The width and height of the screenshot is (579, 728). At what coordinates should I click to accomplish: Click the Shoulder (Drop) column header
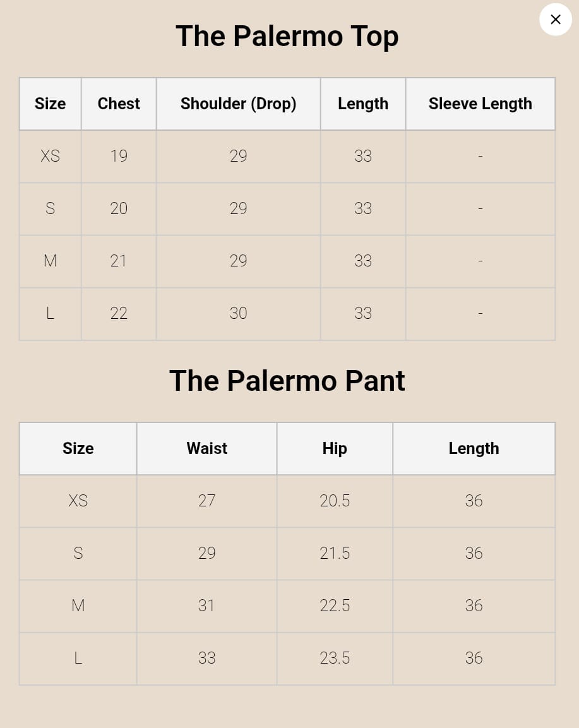point(238,104)
